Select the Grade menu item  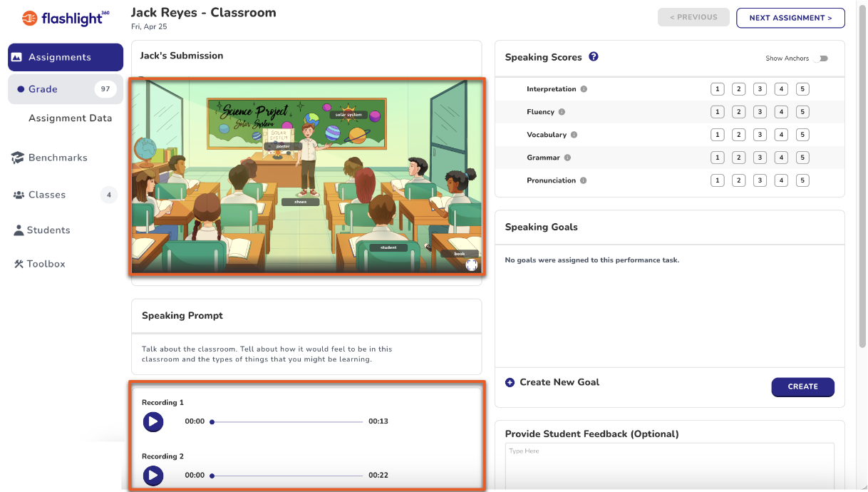tap(66, 89)
